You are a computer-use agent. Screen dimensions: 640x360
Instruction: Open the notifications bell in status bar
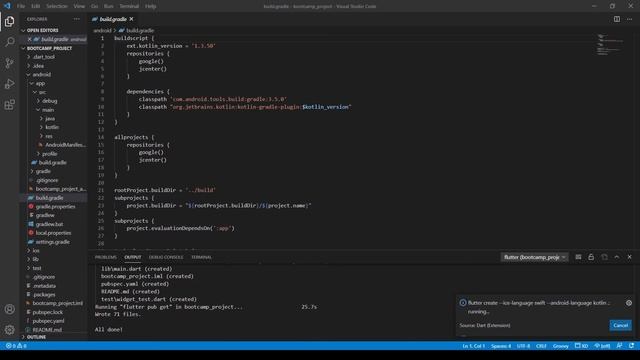point(631,346)
